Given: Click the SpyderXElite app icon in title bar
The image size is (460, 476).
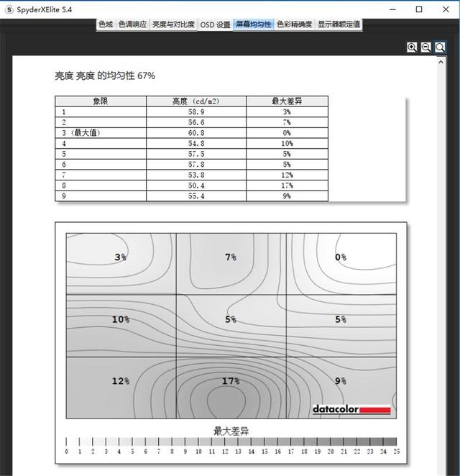Looking at the screenshot, I should pyautogui.click(x=9, y=9).
